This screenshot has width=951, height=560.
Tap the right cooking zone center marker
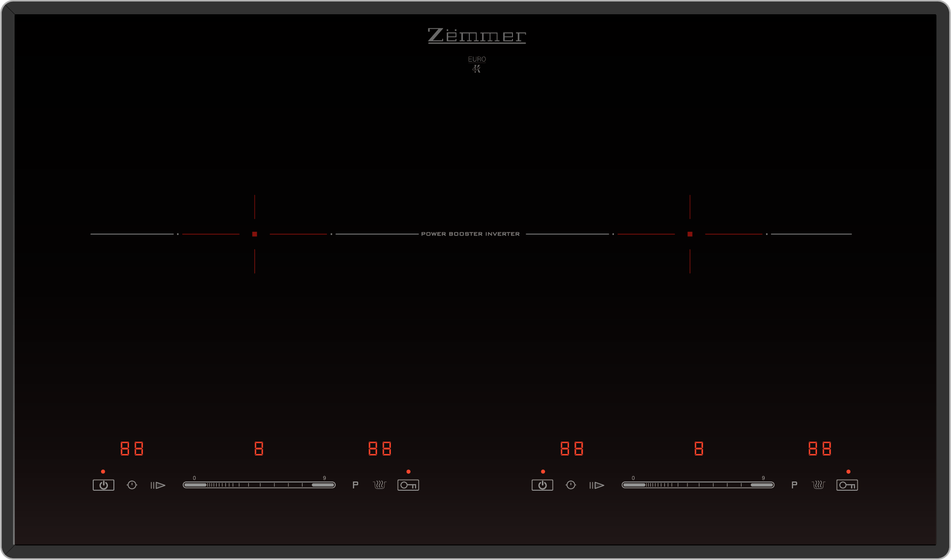[690, 234]
